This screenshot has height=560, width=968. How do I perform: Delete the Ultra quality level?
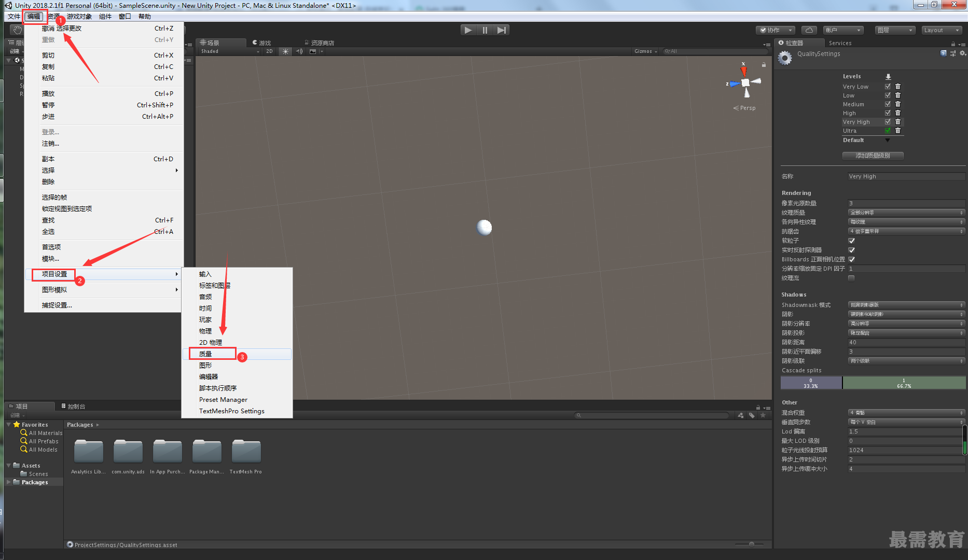[x=898, y=131]
